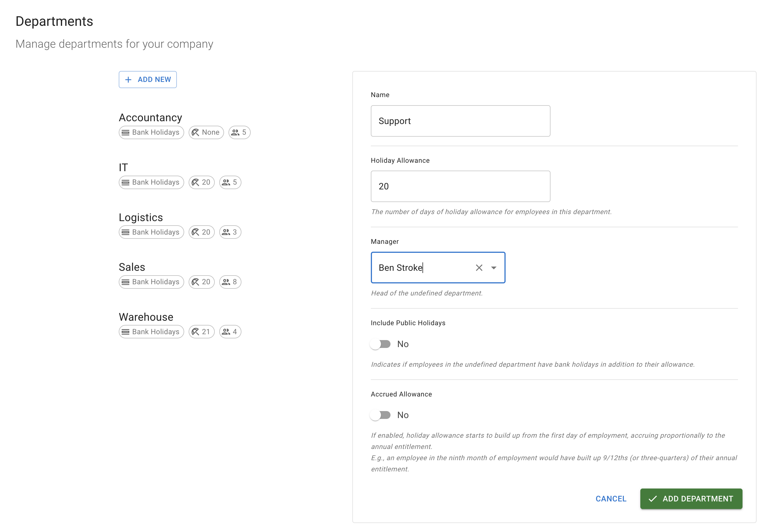Click the umbrella badge showing 20 under Sales
Viewport: 763px width, 532px height.
coord(201,282)
